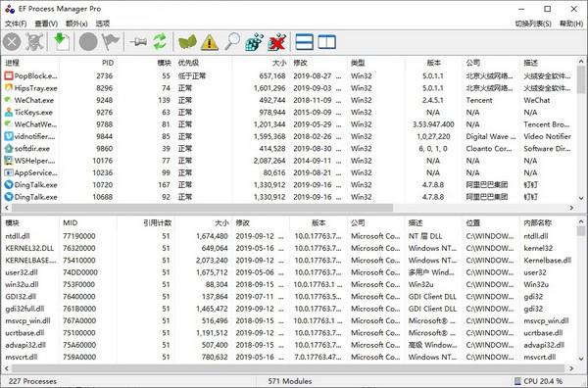This screenshot has height=388, width=588.
Task: Click the AppService process icon
Action: click(9, 172)
